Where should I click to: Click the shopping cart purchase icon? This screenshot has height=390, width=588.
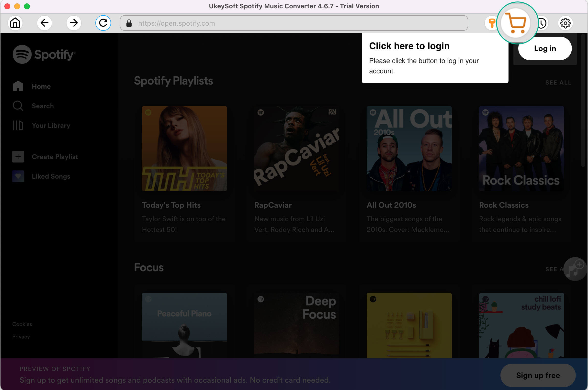[516, 23]
